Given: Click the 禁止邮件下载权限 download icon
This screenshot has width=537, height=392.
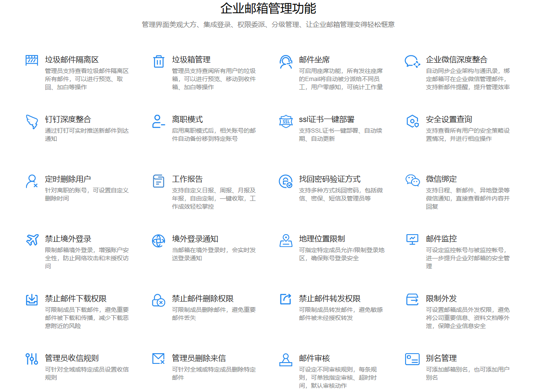Looking at the screenshot, I should (x=31, y=300).
